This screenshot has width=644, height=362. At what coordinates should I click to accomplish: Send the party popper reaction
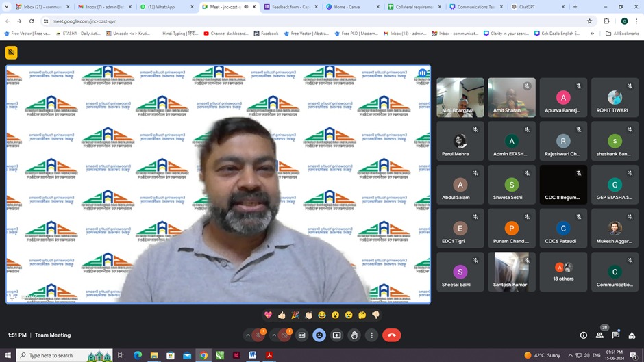coord(295,315)
